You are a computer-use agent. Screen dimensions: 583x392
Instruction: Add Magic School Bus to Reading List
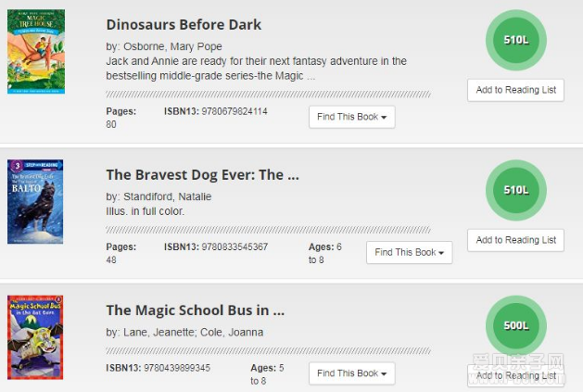tap(515, 375)
